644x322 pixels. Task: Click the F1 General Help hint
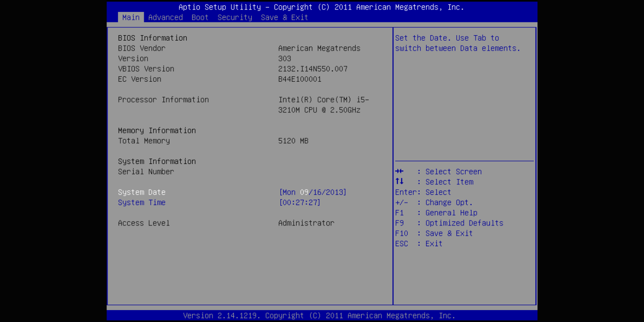click(x=436, y=213)
